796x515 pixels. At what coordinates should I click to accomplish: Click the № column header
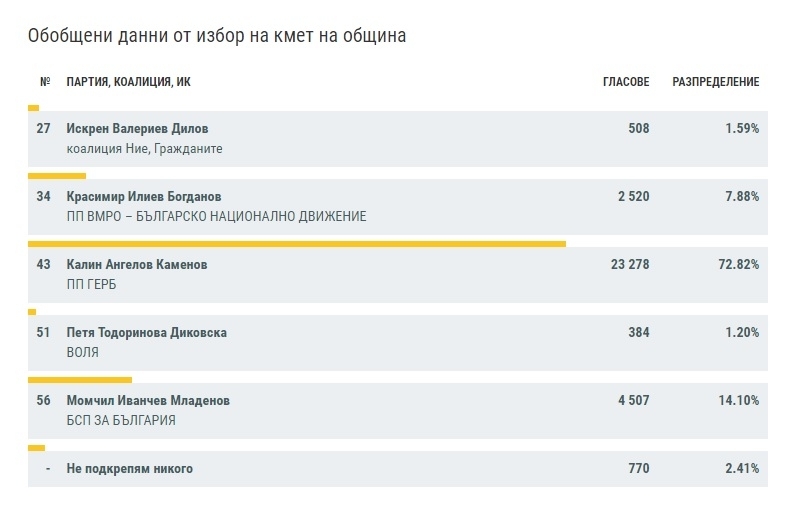click(x=45, y=82)
